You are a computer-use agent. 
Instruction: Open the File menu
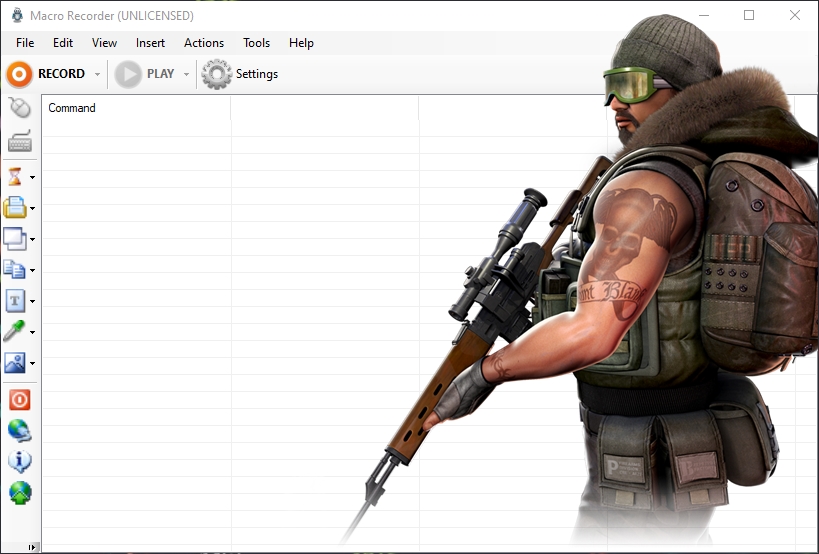click(25, 43)
